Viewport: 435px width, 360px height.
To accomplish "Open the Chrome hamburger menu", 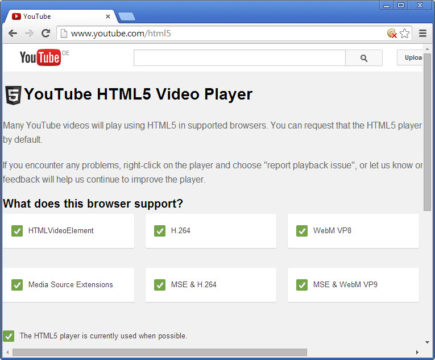I will pyautogui.click(x=423, y=33).
